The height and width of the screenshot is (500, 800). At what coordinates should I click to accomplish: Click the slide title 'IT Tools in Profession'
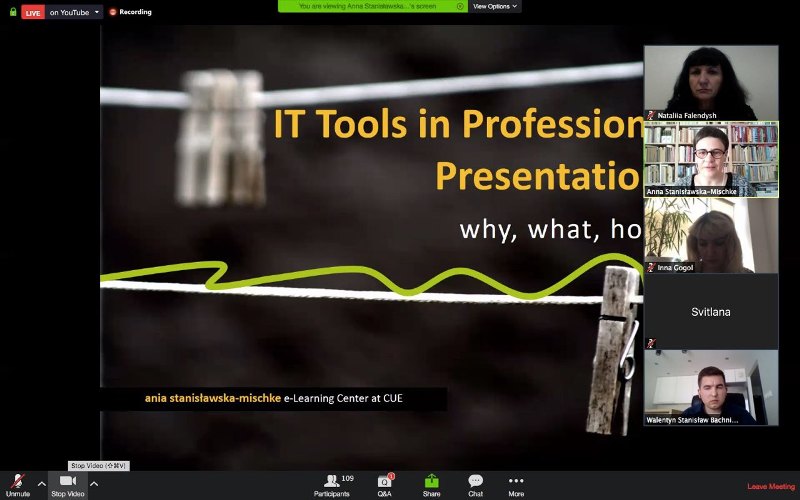[x=458, y=123]
